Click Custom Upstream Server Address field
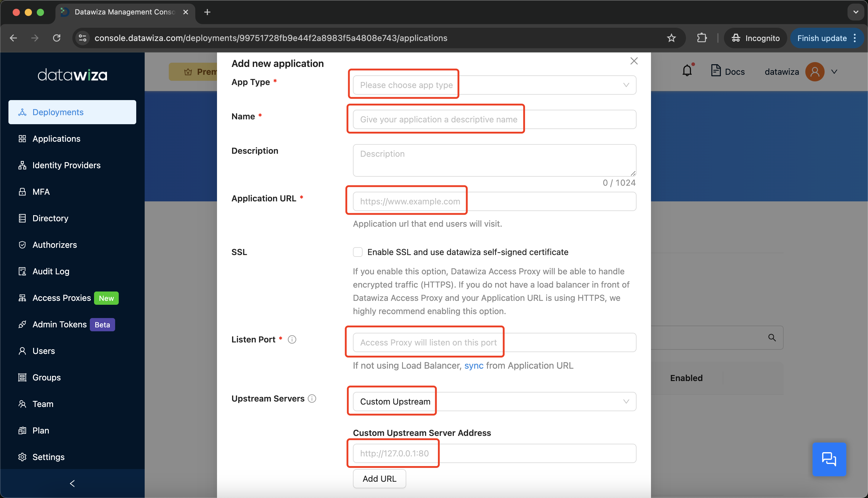Viewport: 868px width, 498px height. [494, 453]
